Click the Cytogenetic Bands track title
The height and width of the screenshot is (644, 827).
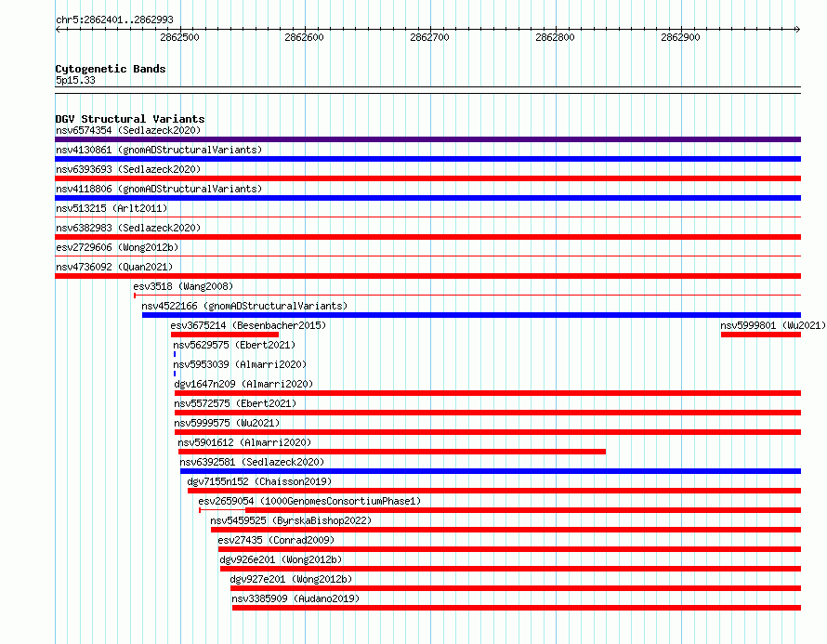[x=111, y=69]
